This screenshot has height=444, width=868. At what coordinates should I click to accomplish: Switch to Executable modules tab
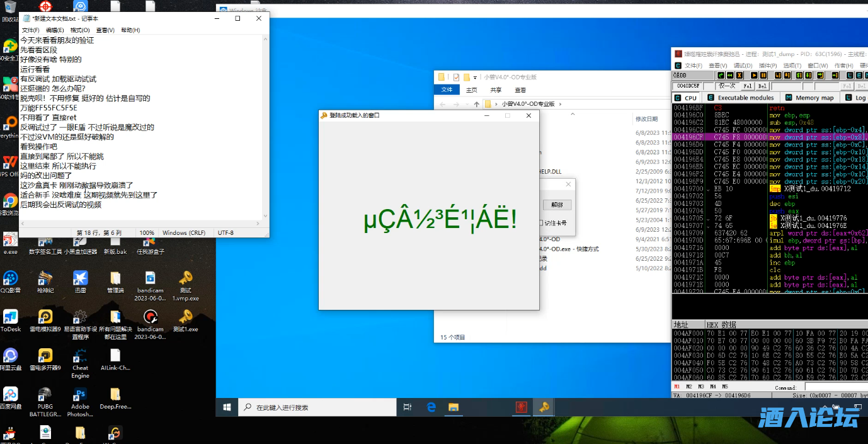click(741, 98)
